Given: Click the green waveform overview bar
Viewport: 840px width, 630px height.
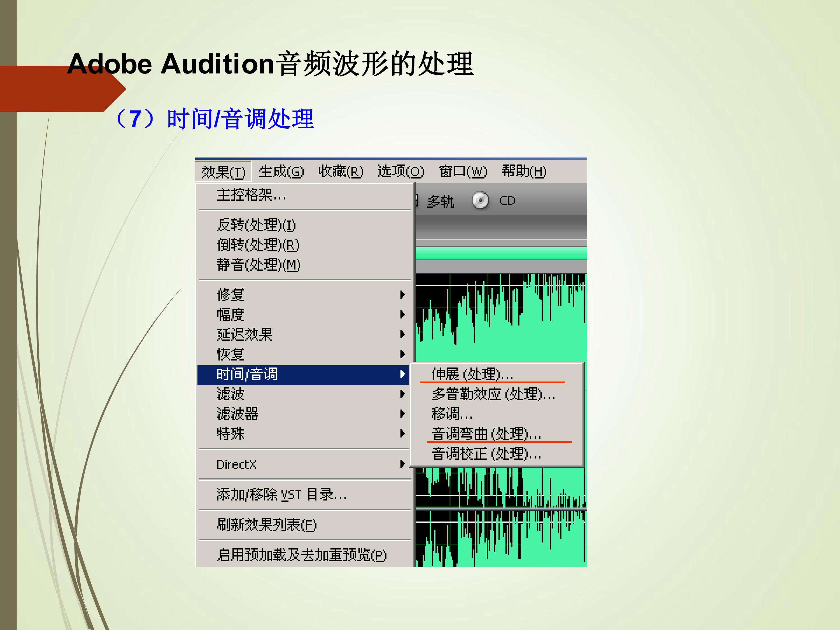Looking at the screenshot, I should pyautogui.click(x=501, y=253).
